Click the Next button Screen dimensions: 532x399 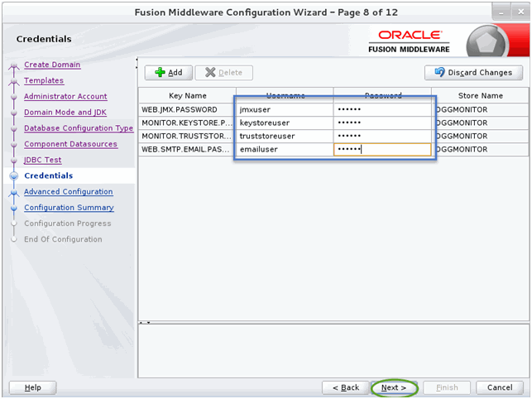[x=394, y=387]
